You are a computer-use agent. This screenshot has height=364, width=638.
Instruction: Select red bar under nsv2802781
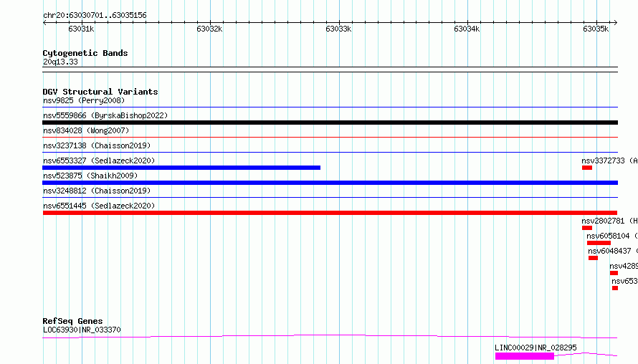point(587,228)
